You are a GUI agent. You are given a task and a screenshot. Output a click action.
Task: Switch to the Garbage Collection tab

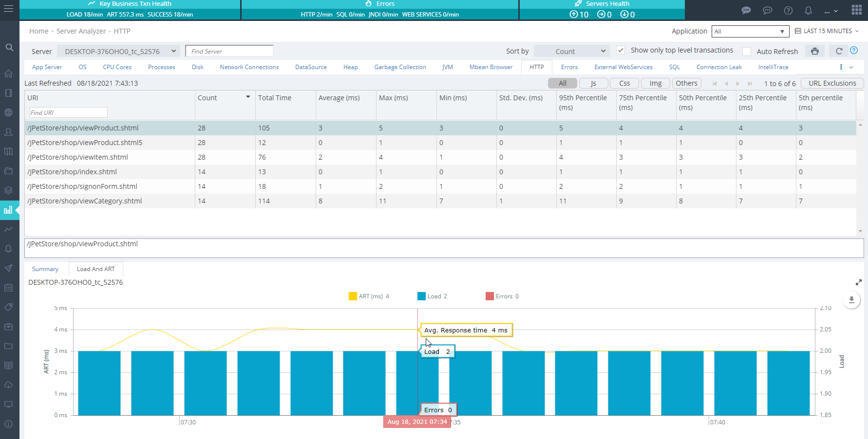pyautogui.click(x=400, y=67)
